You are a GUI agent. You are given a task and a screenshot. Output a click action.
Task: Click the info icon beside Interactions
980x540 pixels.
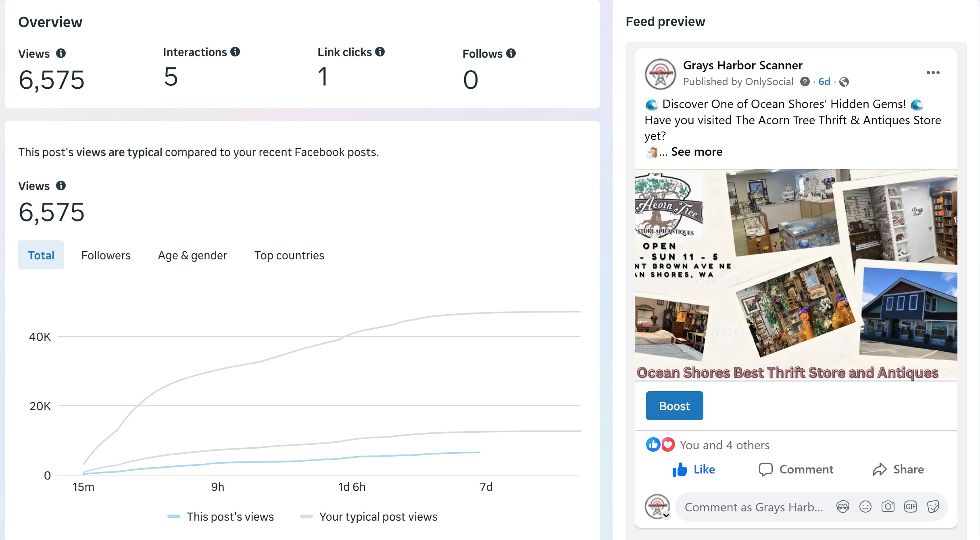(235, 52)
